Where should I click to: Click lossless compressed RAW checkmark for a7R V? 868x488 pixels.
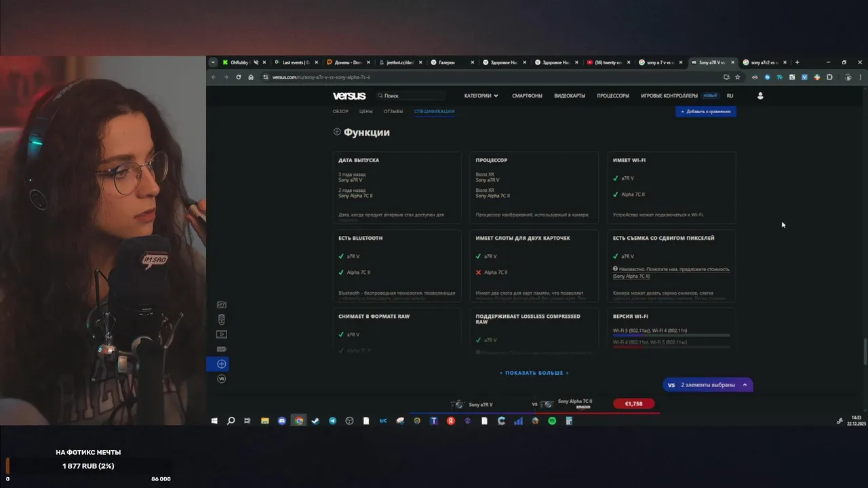[478, 340]
